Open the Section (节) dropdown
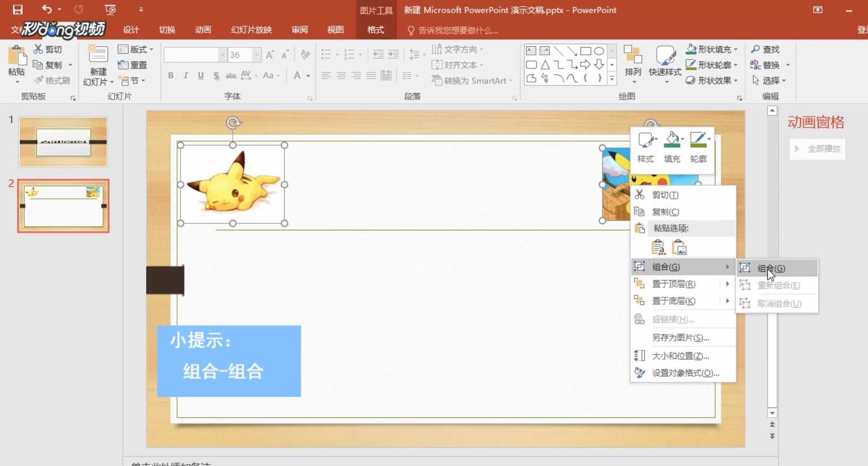The image size is (868, 466). click(132, 81)
